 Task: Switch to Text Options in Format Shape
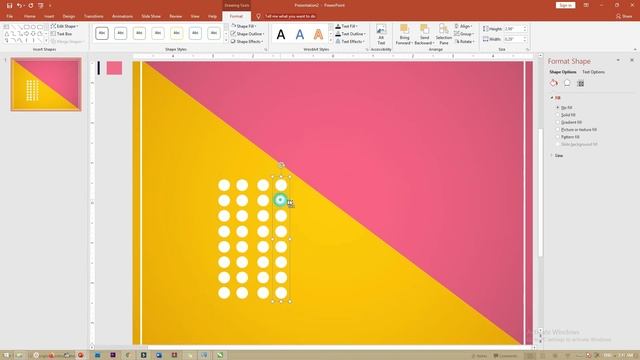click(593, 72)
